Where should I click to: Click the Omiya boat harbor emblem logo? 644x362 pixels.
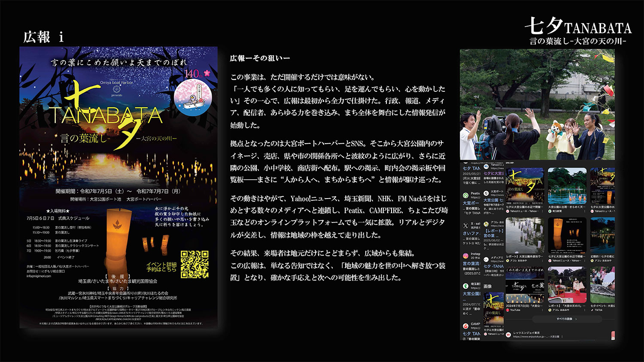pos(116,89)
